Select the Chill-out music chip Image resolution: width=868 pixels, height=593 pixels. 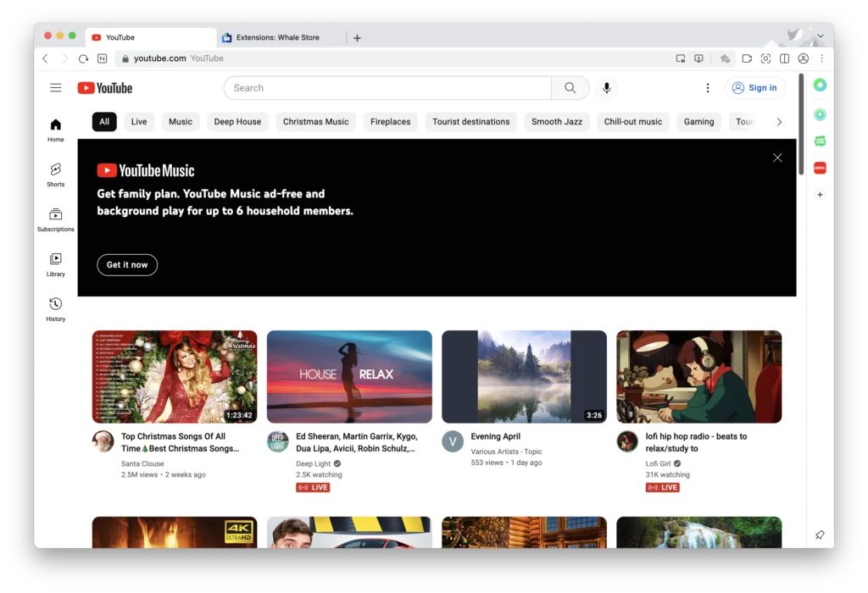pyautogui.click(x=632, y=122)
